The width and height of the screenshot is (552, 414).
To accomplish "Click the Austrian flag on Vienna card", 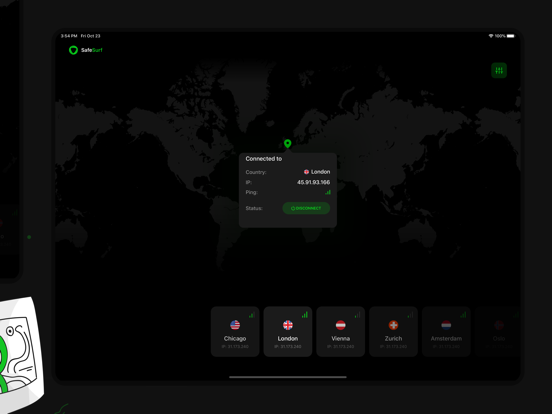I will [341, 325].
